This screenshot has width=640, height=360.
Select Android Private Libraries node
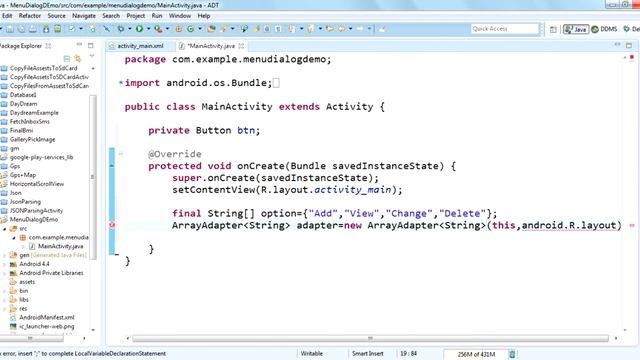(51, 273)
